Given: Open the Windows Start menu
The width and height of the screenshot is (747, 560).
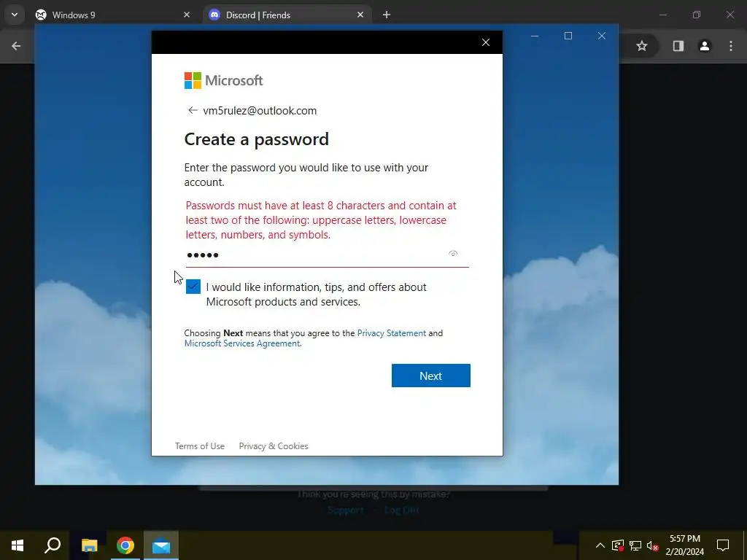Looking at the screenshot, I should pos(18,545).
